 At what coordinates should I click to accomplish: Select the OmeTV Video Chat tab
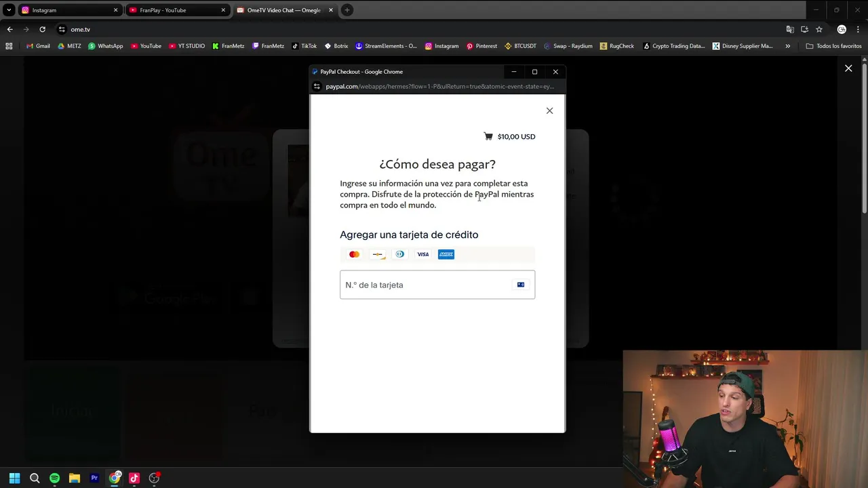[285, 10]
